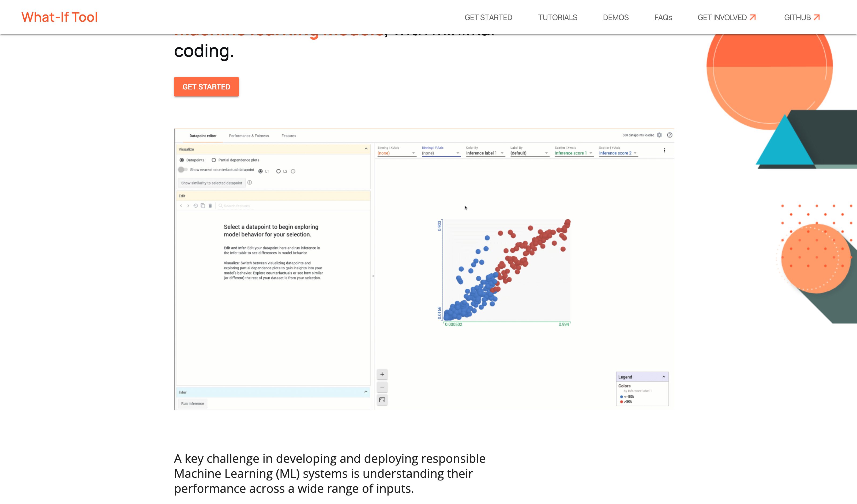This screenshot has height=504, width=857.
Task: Select the Partial dependence plots radio button
Action: click(214, 160)
